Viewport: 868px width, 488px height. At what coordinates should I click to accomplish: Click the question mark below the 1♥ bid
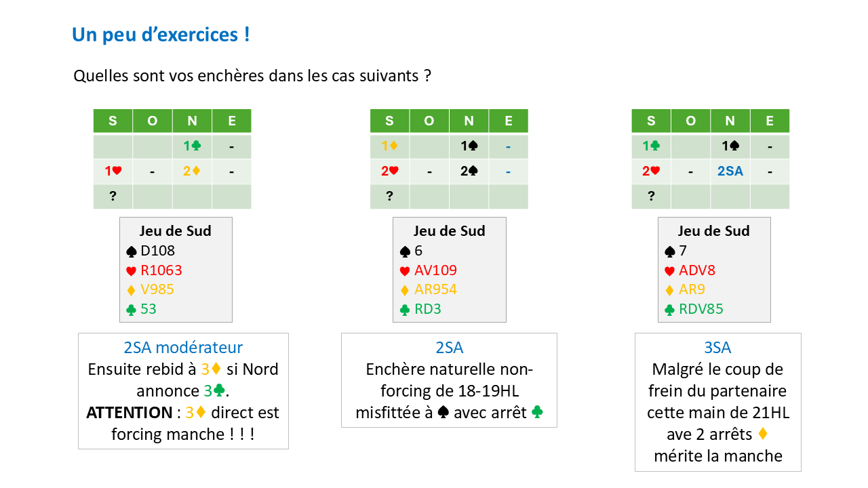coord(113,196)
